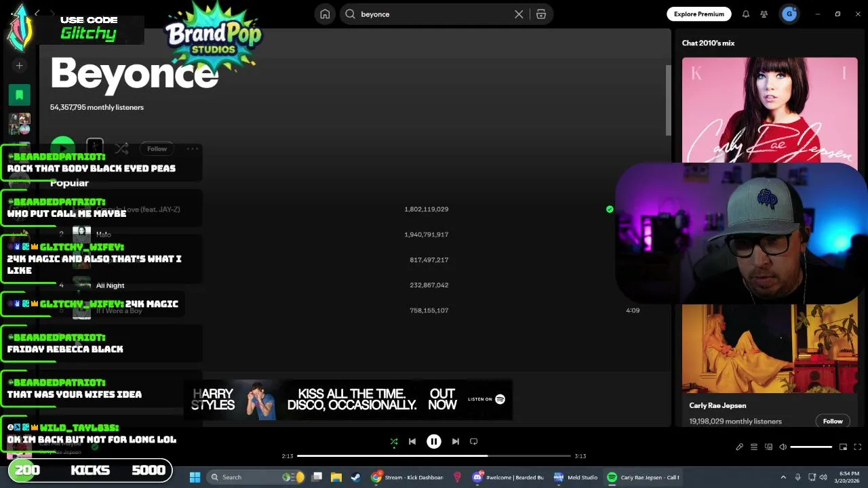Toggle shuffle in the player bar
The height and width of the screenshot is (488, 868).
(x=394, y=442)
